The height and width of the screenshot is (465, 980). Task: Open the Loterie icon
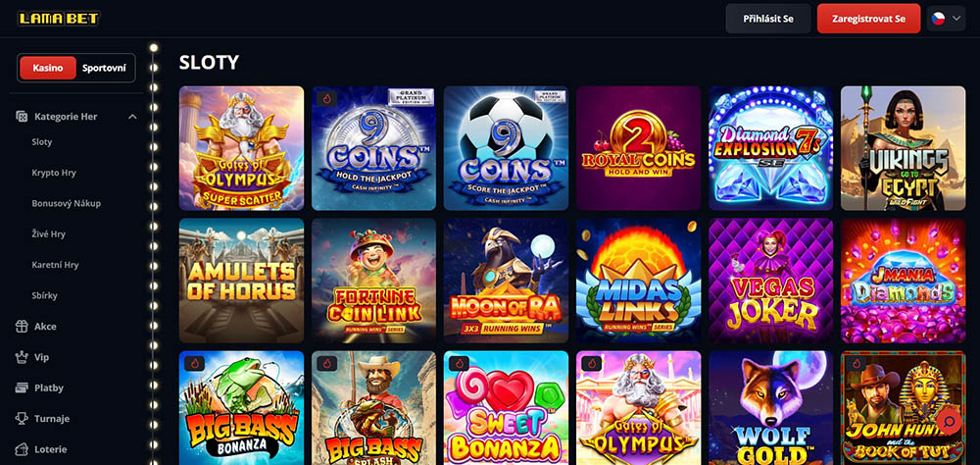click(x=22, y=448)
